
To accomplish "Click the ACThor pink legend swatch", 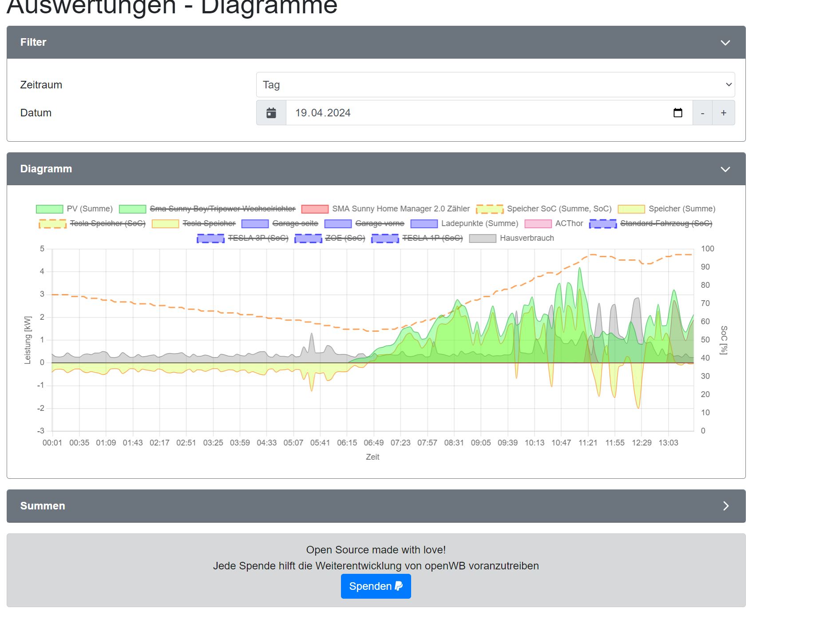I will pos(538,223).
